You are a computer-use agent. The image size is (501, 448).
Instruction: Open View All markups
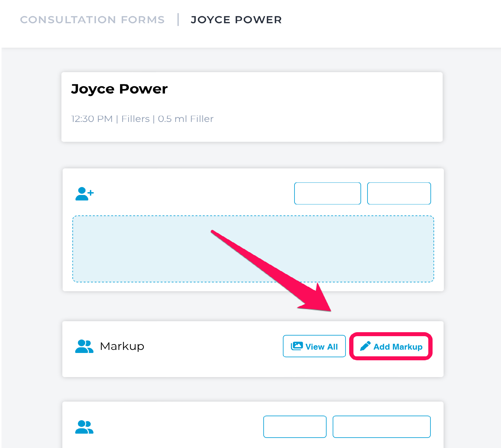coord(314,346)
